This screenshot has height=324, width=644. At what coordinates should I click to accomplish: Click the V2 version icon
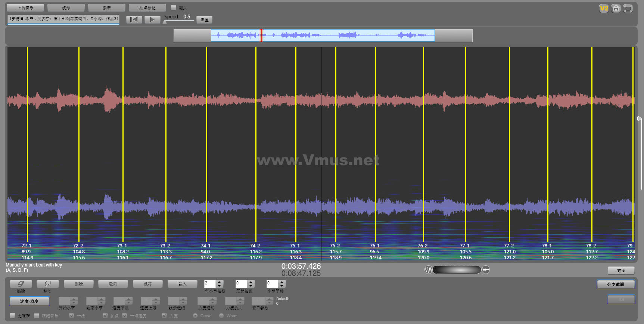(x=604, y=8)
